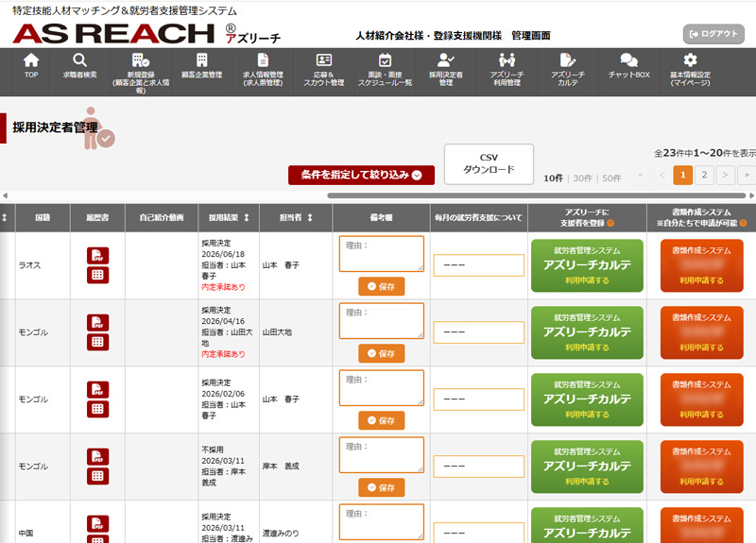Image resolution: width=756 pixels, height=543 pixels.
Task: Click AS REACH logo
Action: [x=113, y=33]
